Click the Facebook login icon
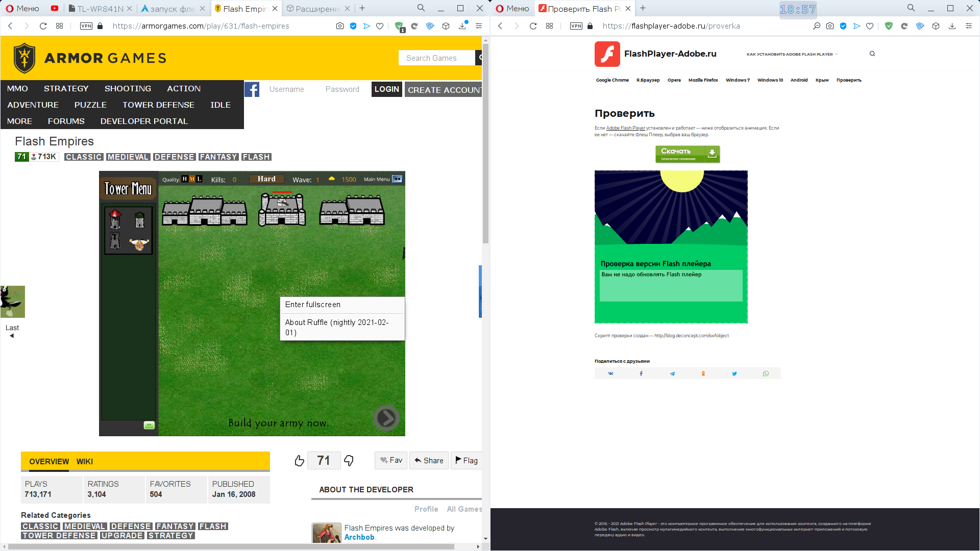This screenshot has height=551, width=980. [252, 89]
